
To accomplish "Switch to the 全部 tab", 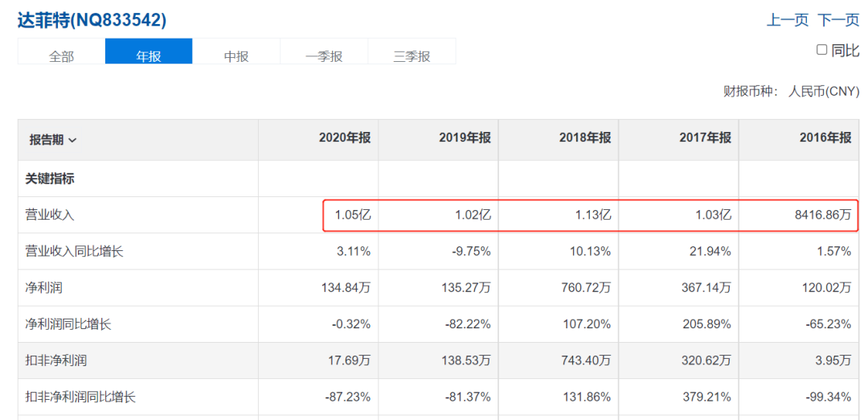I will [x=61, y=56].
